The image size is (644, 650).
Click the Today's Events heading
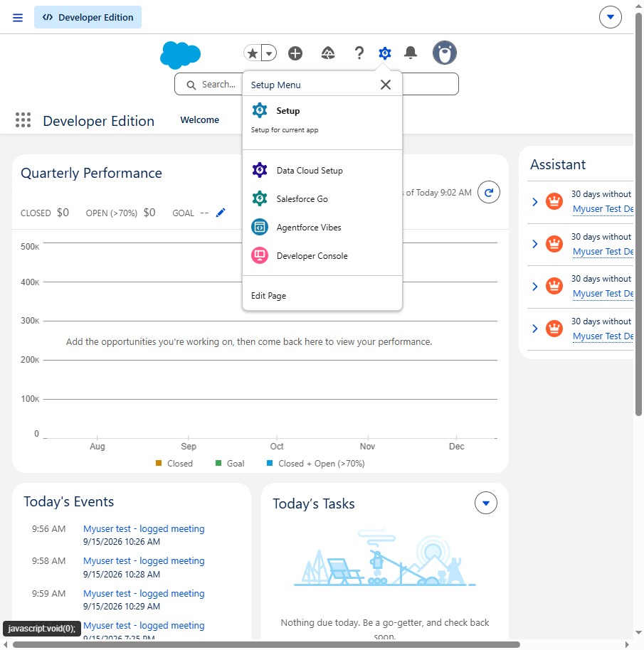click(68, 501)
